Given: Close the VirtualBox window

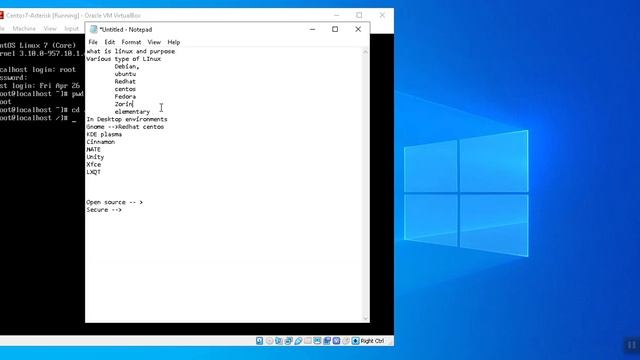Looking at the screenshot, I should pos(382,16).
